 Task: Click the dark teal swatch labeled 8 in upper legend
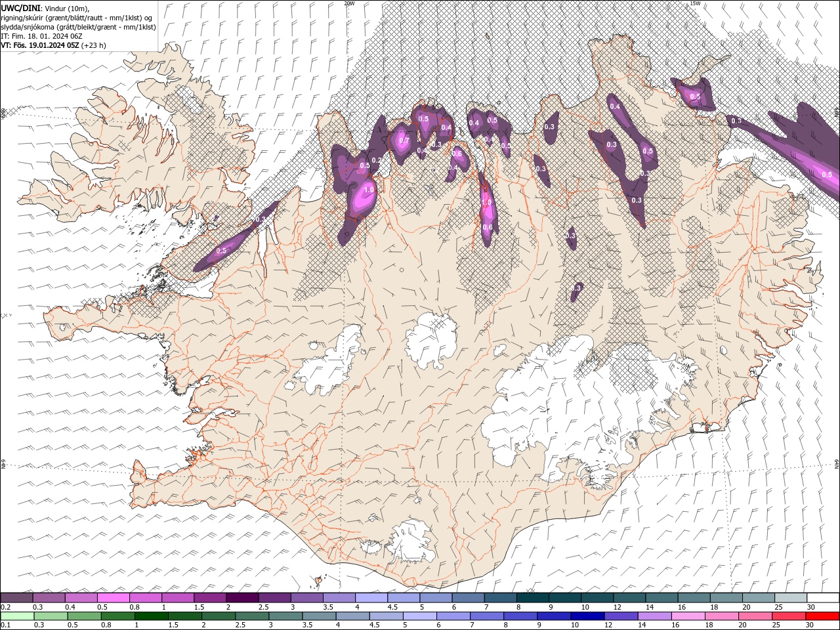click(x=532, y=598)
